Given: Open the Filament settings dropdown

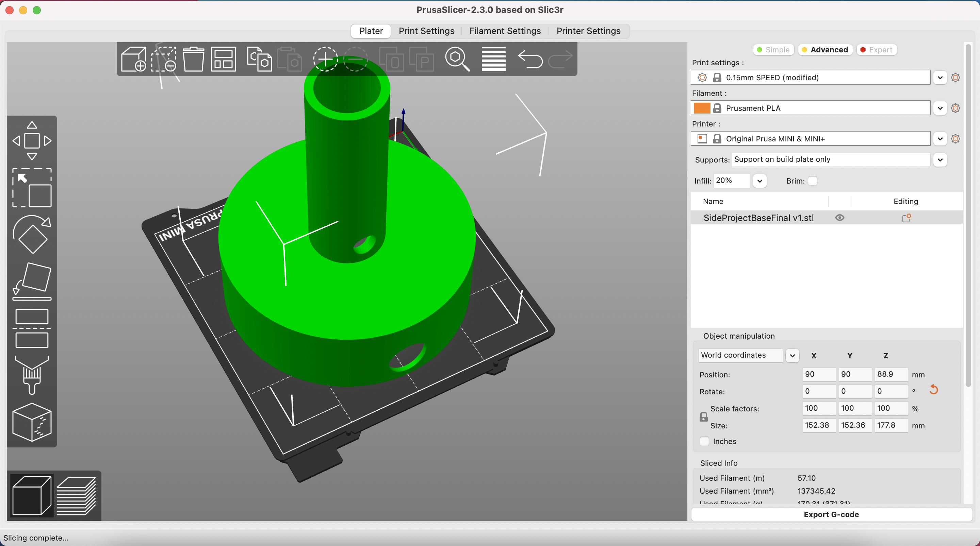Looking at the screenshot, I should pos(939,107).
